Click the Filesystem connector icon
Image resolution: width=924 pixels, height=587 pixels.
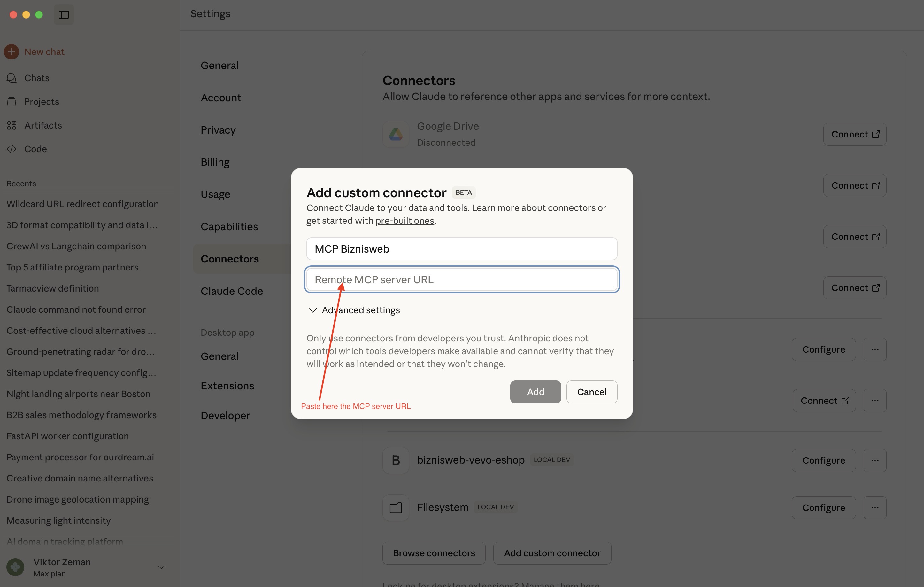[x=395, y=507]
